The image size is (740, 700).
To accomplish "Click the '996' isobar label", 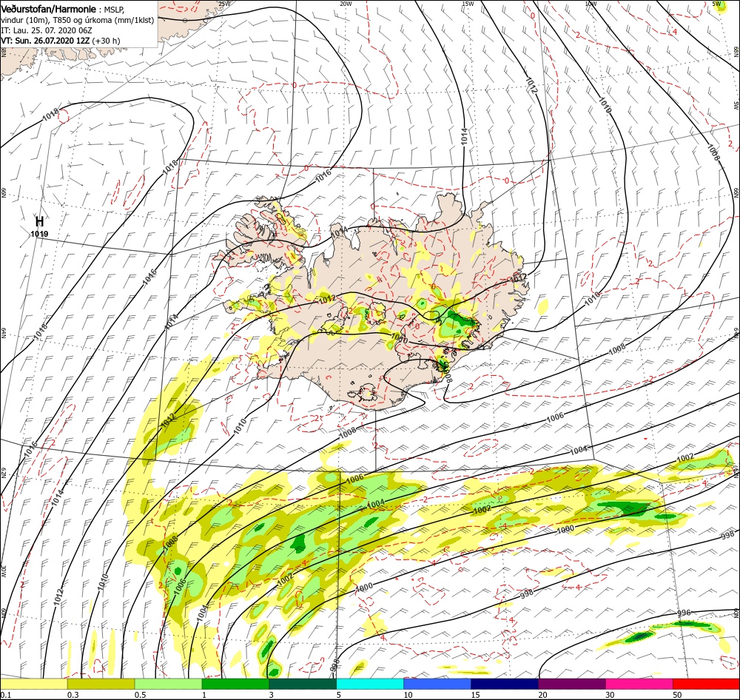I will (684, 613).
